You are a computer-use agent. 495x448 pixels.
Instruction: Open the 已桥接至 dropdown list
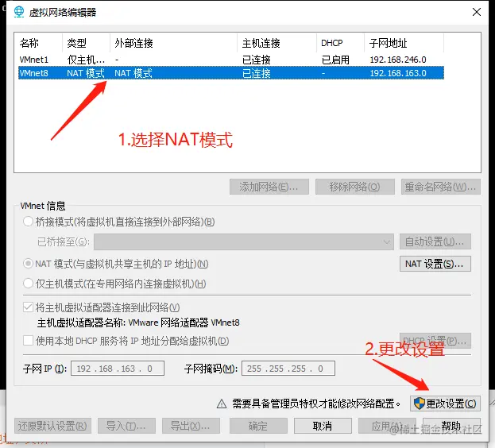pyautogui.click(x=244, y=241)
